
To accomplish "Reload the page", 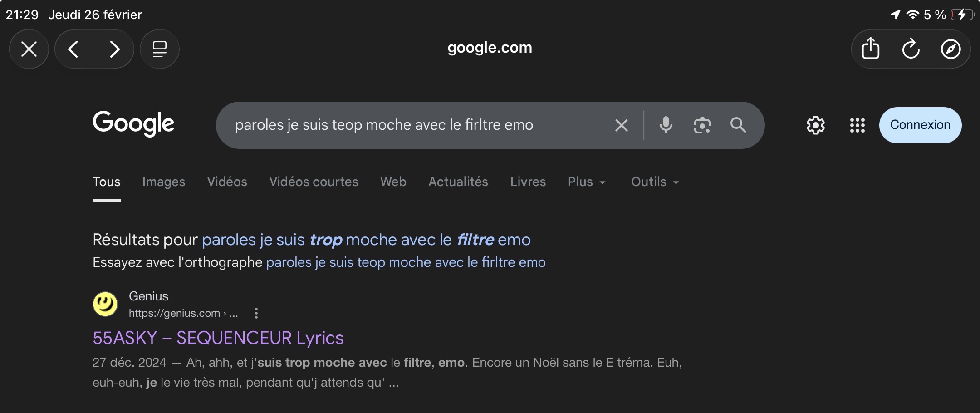I will tap(910, 49).
